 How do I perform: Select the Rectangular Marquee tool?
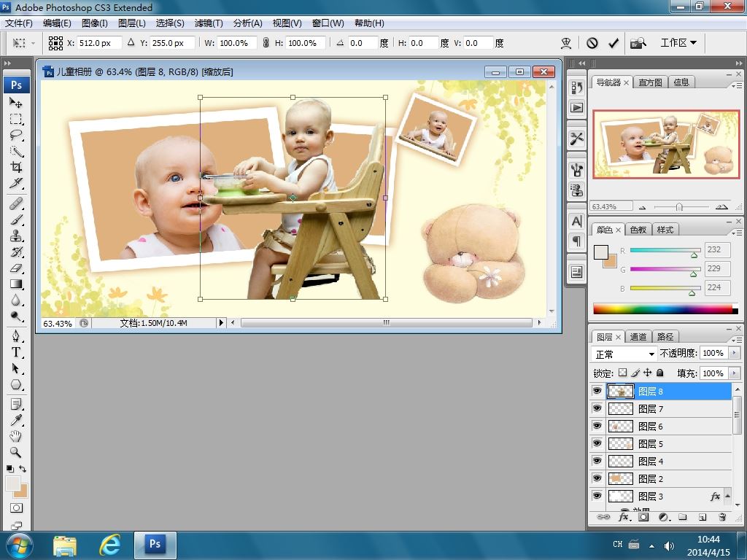coord(16,119)
